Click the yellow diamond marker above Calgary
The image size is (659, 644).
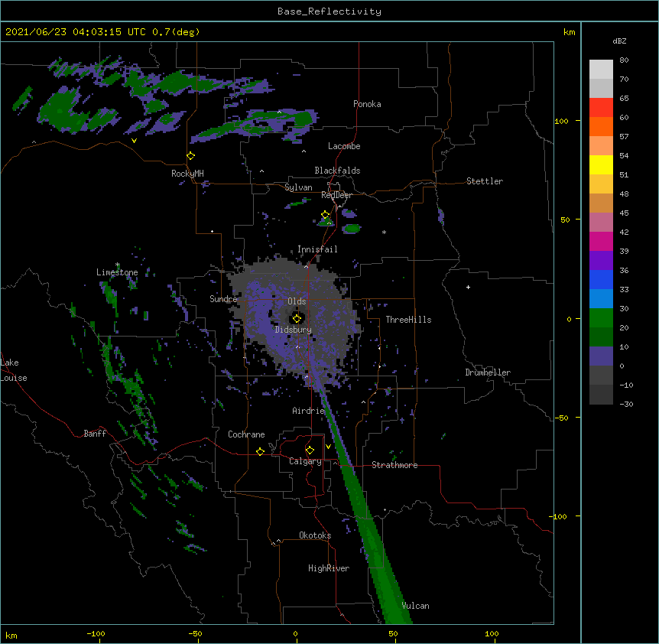(310, 450)
